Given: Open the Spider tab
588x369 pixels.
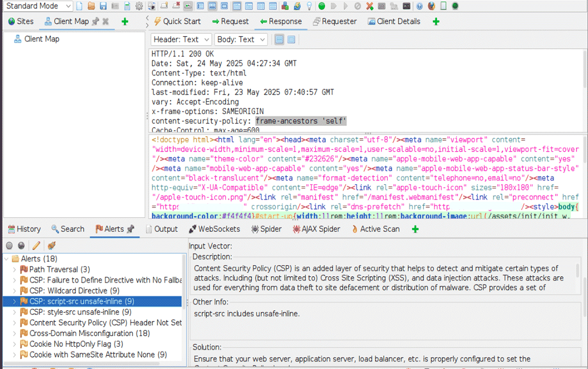Looking at the screenshot, I should tap(266, 229).
